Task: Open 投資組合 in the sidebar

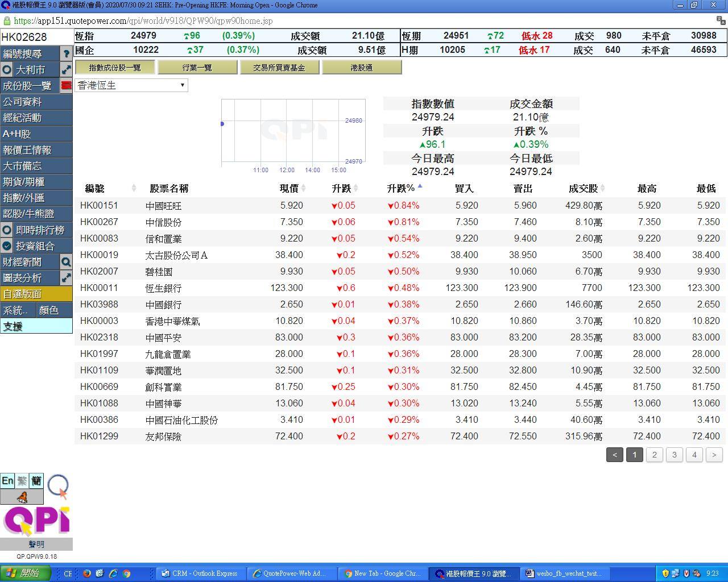Action: point(43,246)
